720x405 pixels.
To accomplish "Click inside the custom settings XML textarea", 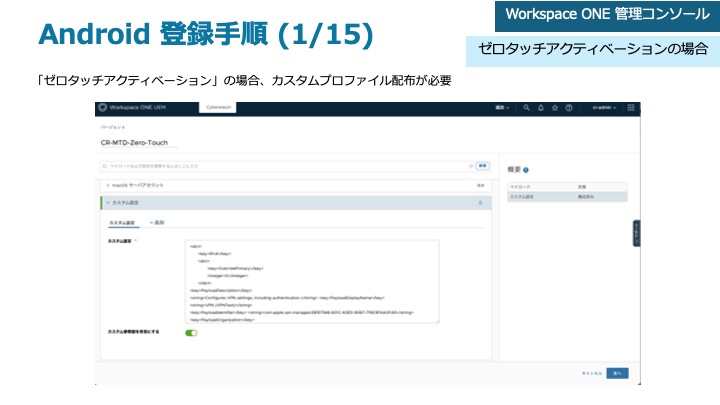I will click(312, 281).
